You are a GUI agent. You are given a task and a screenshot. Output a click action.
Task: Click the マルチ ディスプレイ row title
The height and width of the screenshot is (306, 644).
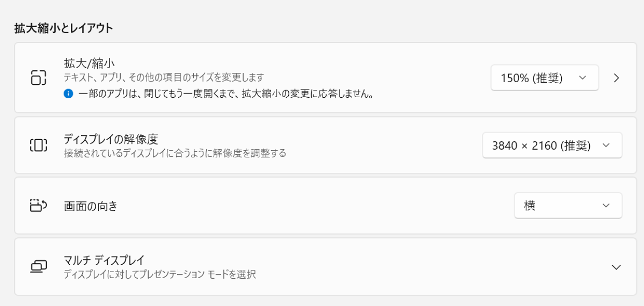pyautogui.click(x=104, y=260)
